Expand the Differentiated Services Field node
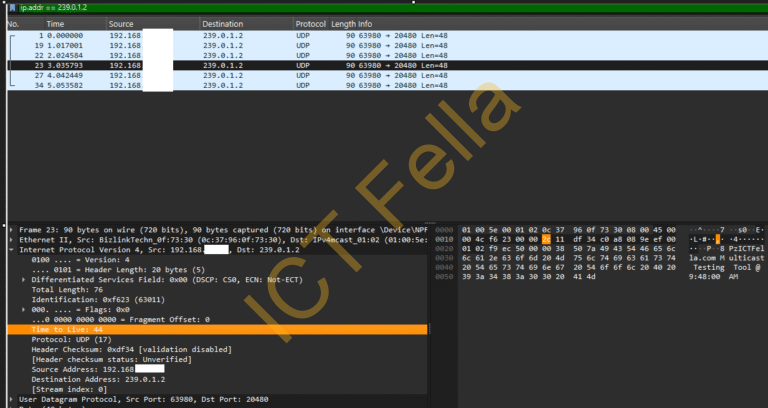768x408 pixels. coord(24,280)
